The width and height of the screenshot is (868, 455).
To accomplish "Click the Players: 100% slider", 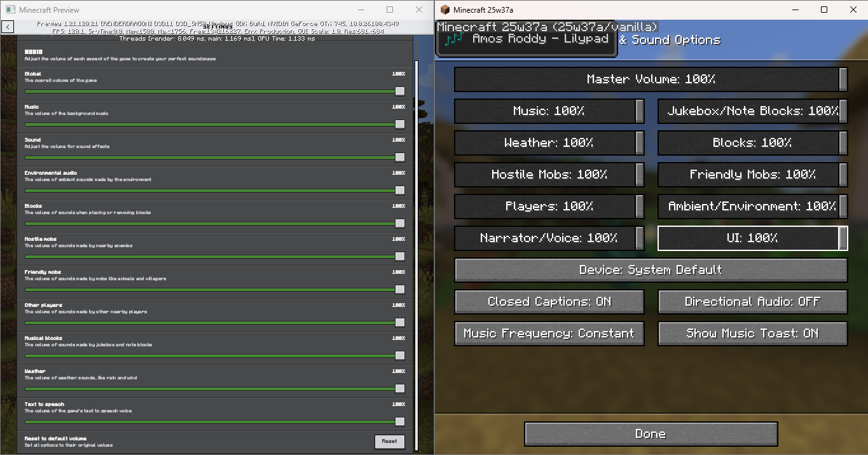I will click(549, 207).
